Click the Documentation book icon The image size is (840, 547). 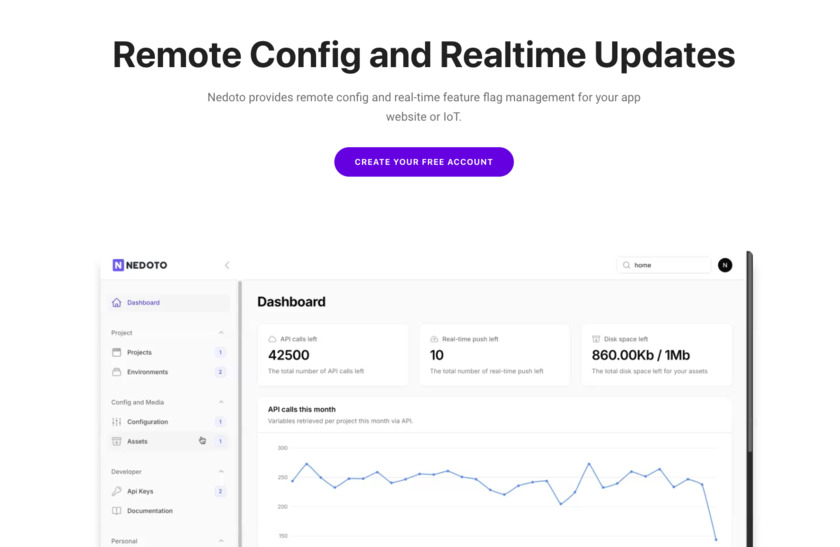click(116, 511)
